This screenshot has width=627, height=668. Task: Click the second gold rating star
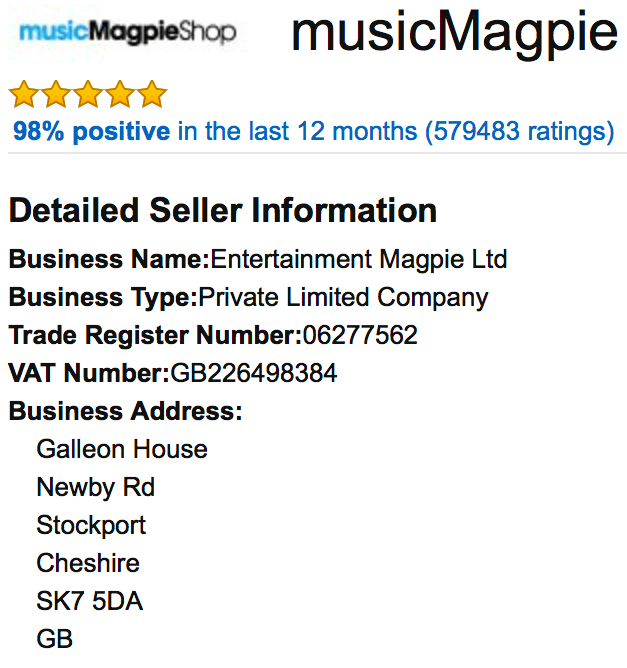(56, 94)
